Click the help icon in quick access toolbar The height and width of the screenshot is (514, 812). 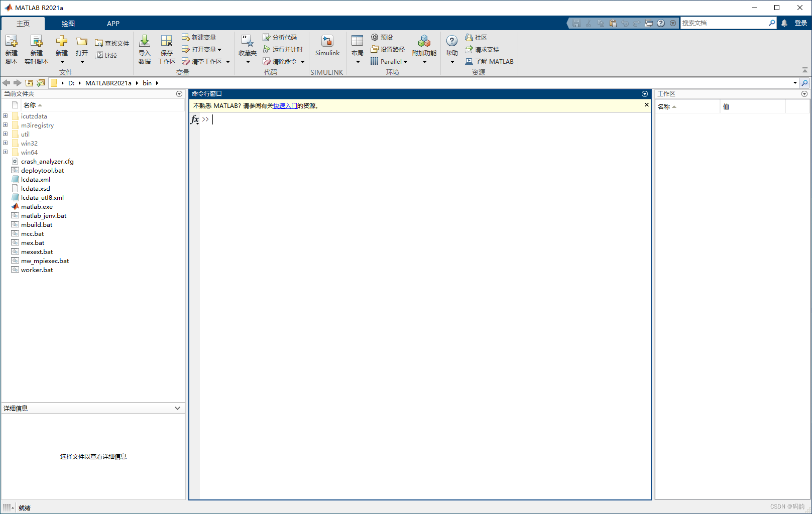(x=661, y=23)
